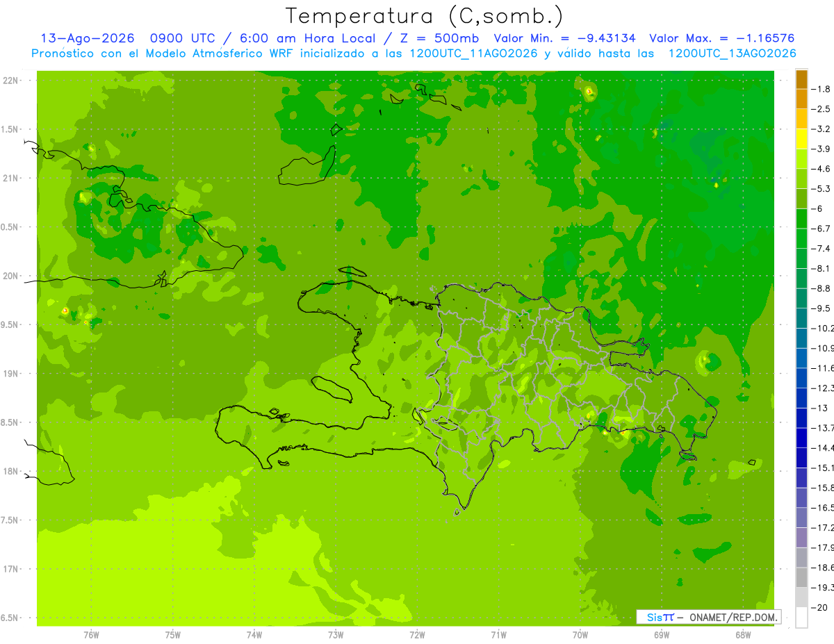Click the 'SisTT - ONAMET/REP.DOM.' credit label
The image size is (834, 644).
709,617
